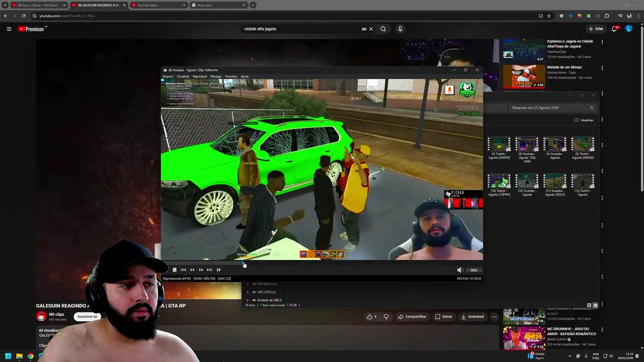Open the Visualizar dropdown in Explorer

[x=584, y=120]
